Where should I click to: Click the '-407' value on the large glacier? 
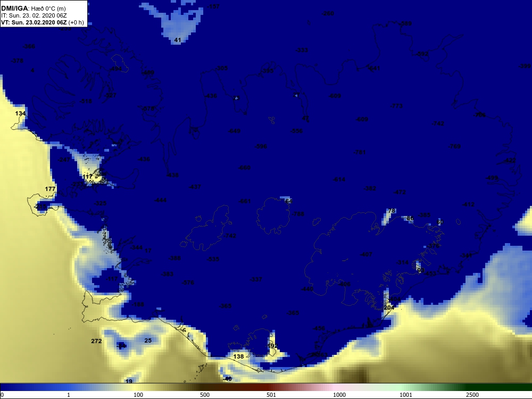[366, 254]
